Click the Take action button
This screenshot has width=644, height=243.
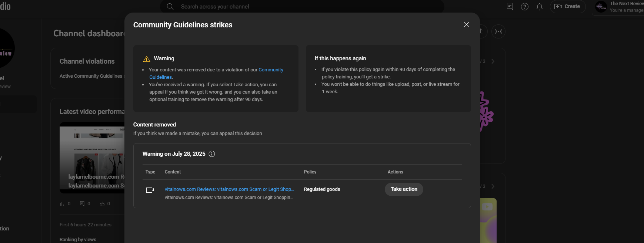coord(404,189)
